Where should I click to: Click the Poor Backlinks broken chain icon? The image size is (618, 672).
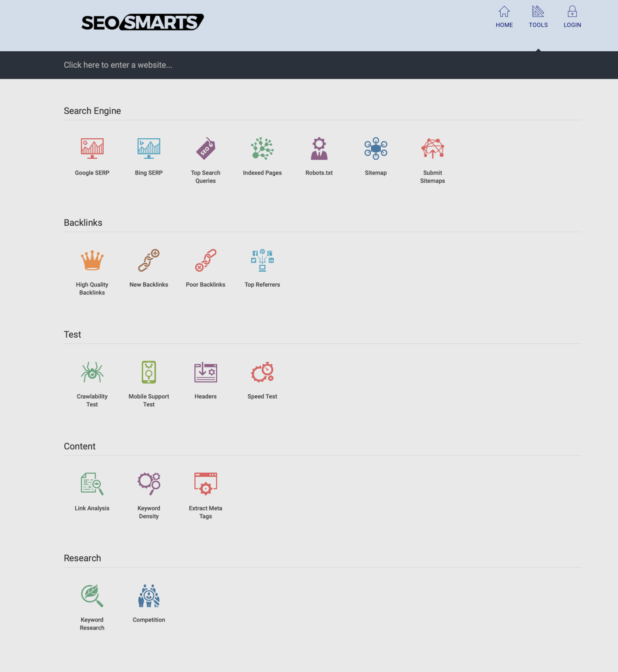[205, 260]
